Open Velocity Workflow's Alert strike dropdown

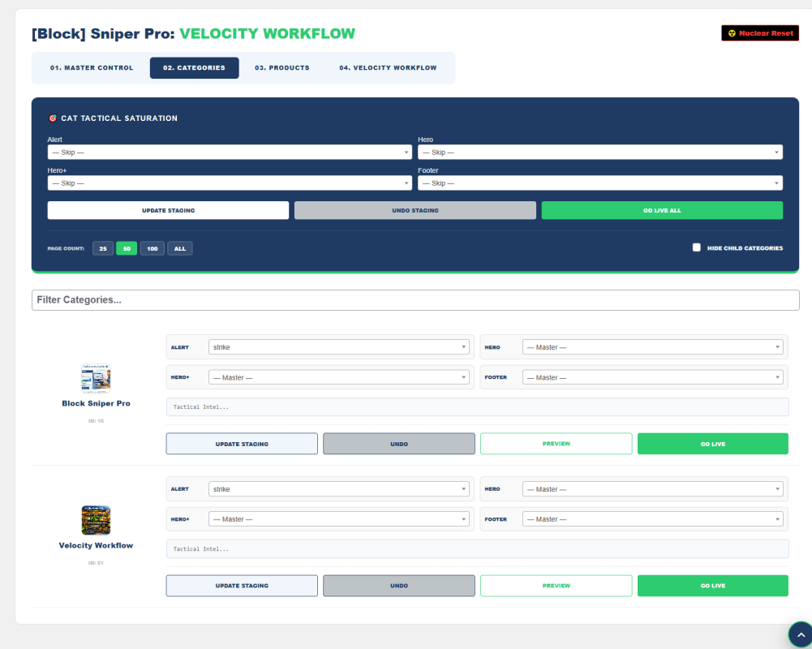coord(339,489)
